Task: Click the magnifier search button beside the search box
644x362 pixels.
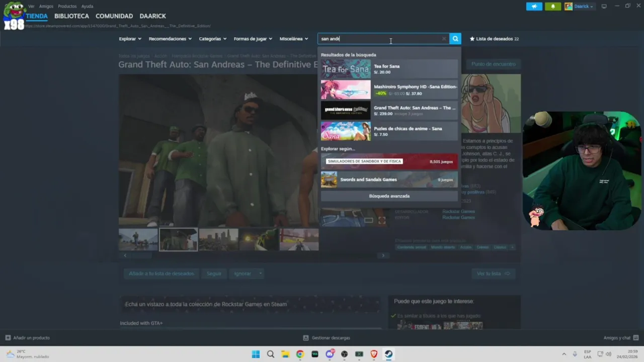Action: [455, 39]
